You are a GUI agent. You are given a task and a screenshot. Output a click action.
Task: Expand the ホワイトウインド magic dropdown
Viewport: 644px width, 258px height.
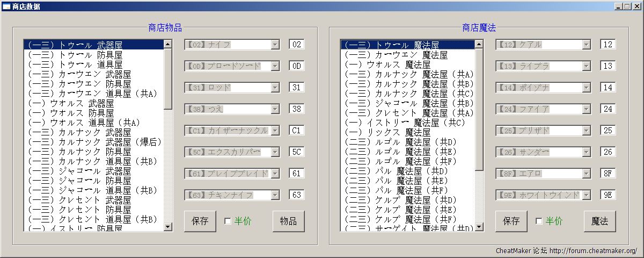coord(586,195)
